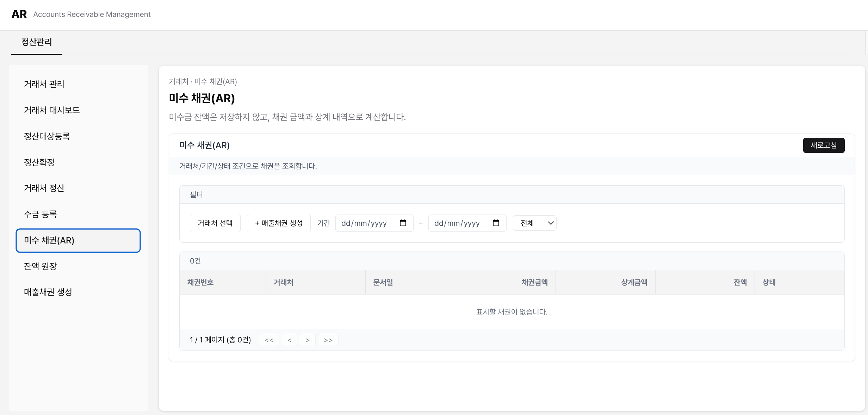Open the calendar icon on the start date field
Image resolution: width=868 pixels, height=415 pixels.
[x=403, y=223]
